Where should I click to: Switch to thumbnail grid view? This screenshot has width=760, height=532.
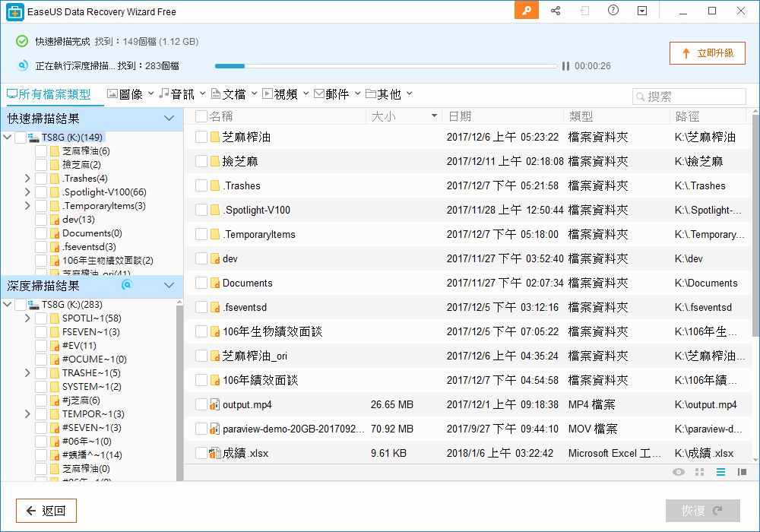pyautogui.click(x=700, y=472)
